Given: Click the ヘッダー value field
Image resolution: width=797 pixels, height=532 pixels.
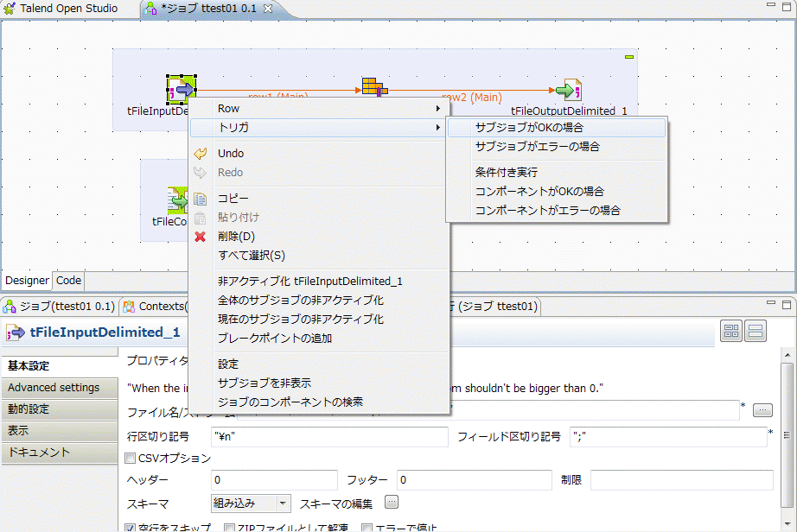Looking at the screenshot, I should [x=274, y=480].
